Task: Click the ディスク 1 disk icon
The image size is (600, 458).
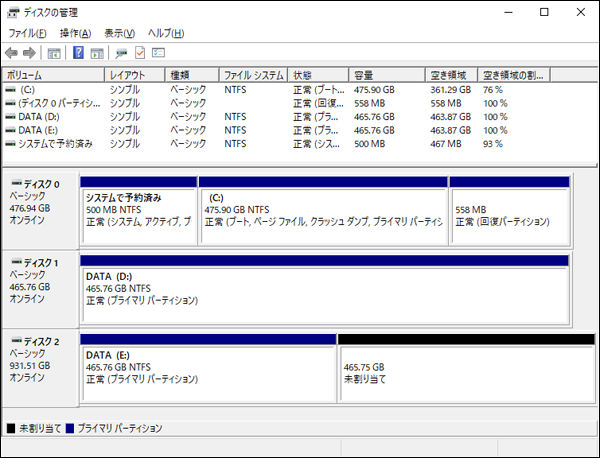Action: coord(16,262)
